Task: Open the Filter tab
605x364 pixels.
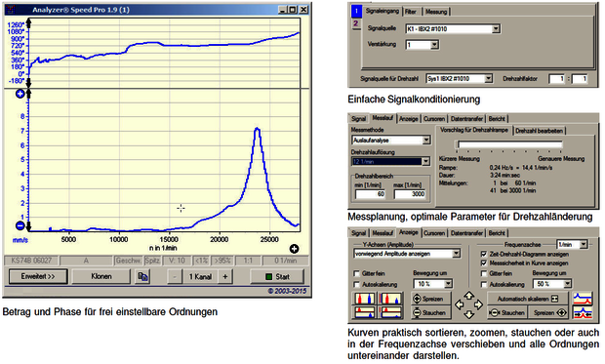Action: pos(411,12)
